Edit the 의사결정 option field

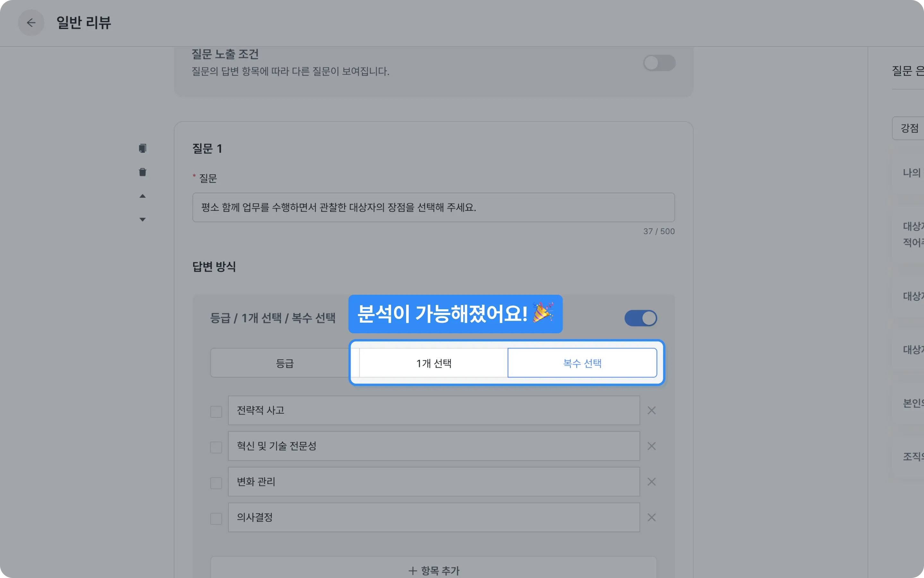click(434, 518)
